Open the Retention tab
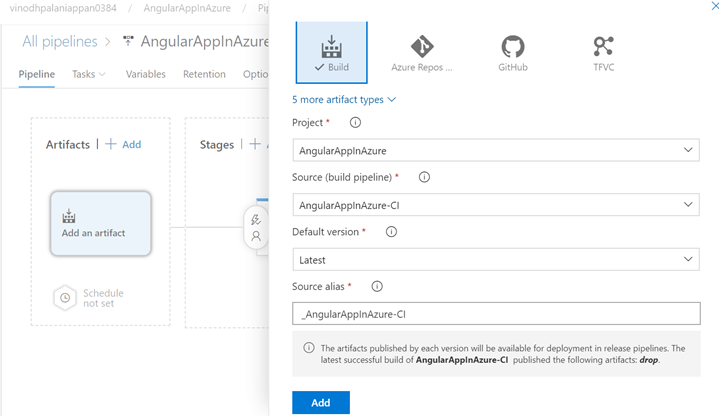The image size is (719, 416). pyautogui.click(x=204, y=74)
